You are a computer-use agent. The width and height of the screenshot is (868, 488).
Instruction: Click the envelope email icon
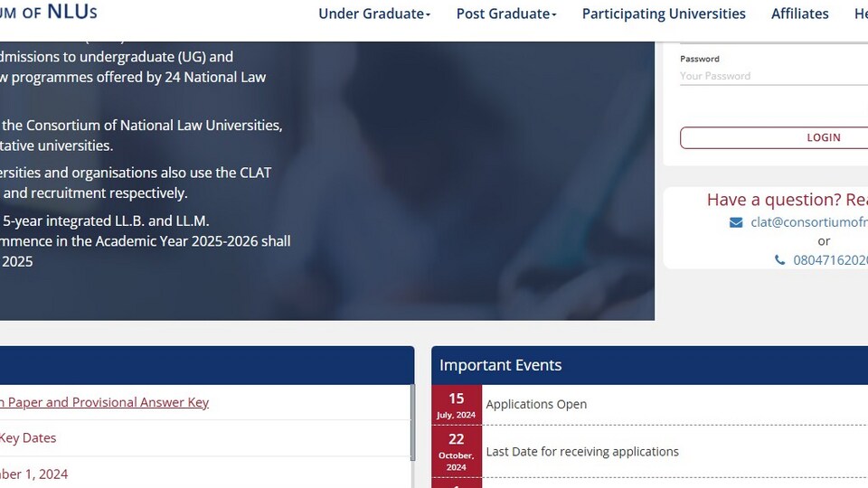(736, 222)
